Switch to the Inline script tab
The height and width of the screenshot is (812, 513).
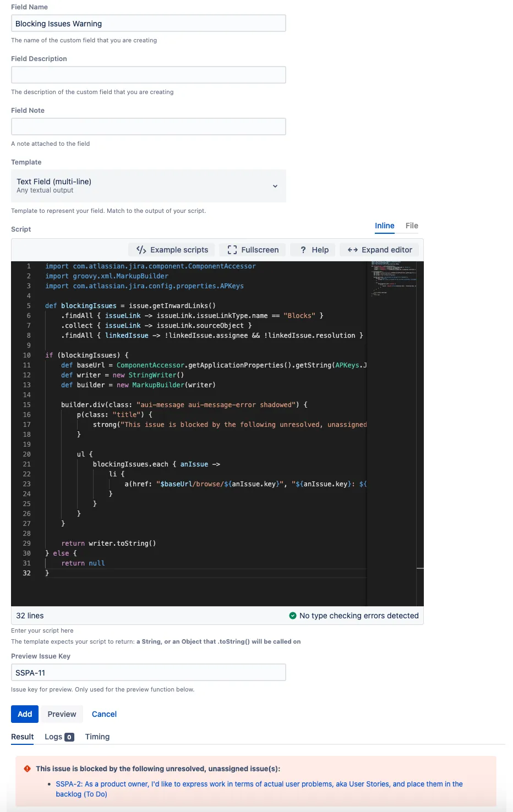coord(385,226)
